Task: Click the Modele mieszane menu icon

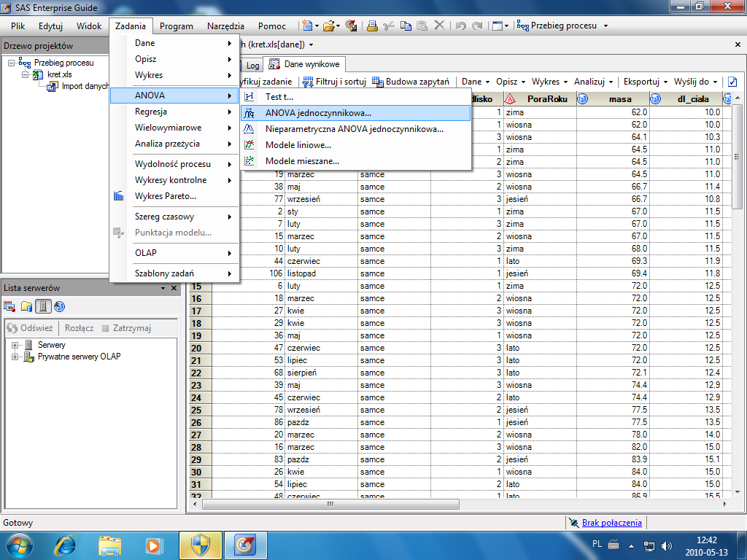Action: [249, 161]
